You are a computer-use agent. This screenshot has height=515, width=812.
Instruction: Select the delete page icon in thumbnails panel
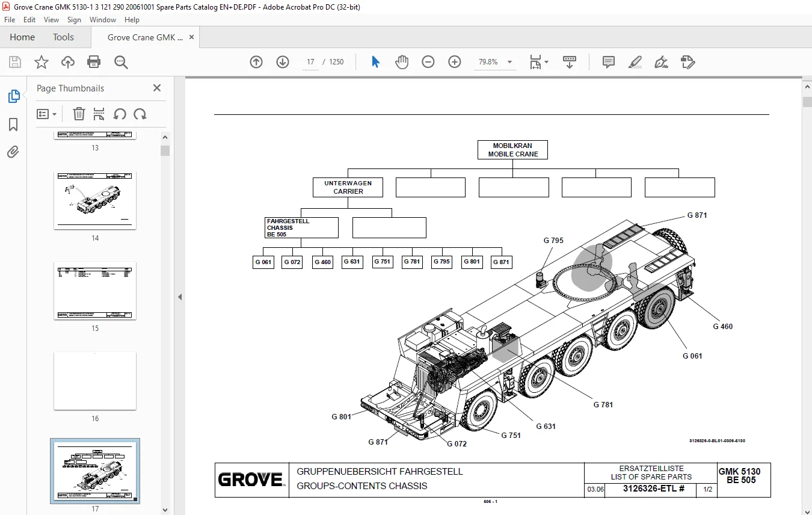[x=79, y=114]
